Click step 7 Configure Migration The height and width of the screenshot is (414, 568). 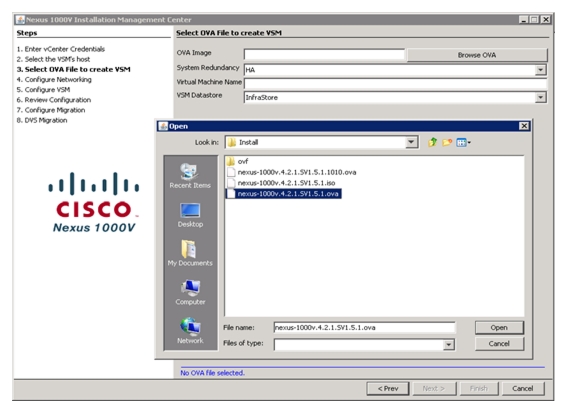coord(51,110)
